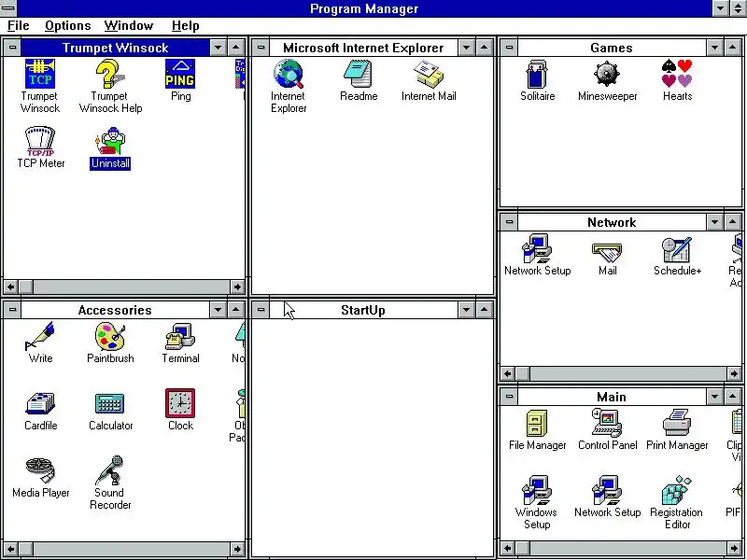Open Trumpet Winsock Help icon
Screen dimensions: 747x560
coord(110,74)
